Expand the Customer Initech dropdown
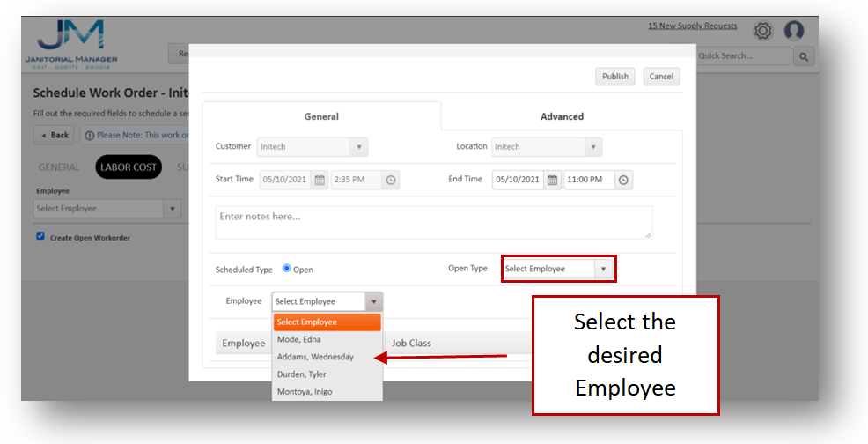The height and width of the screenshot is (444, 868). tap(358, 147)
